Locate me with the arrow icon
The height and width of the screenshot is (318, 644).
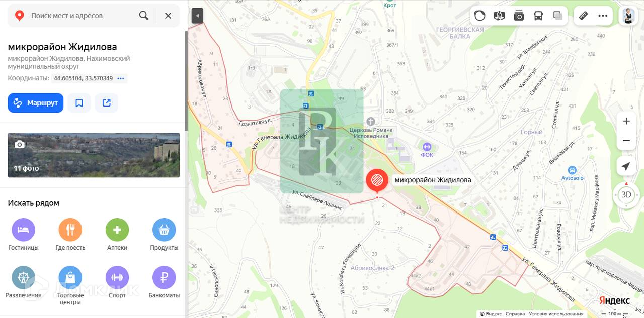click(626, 166)
